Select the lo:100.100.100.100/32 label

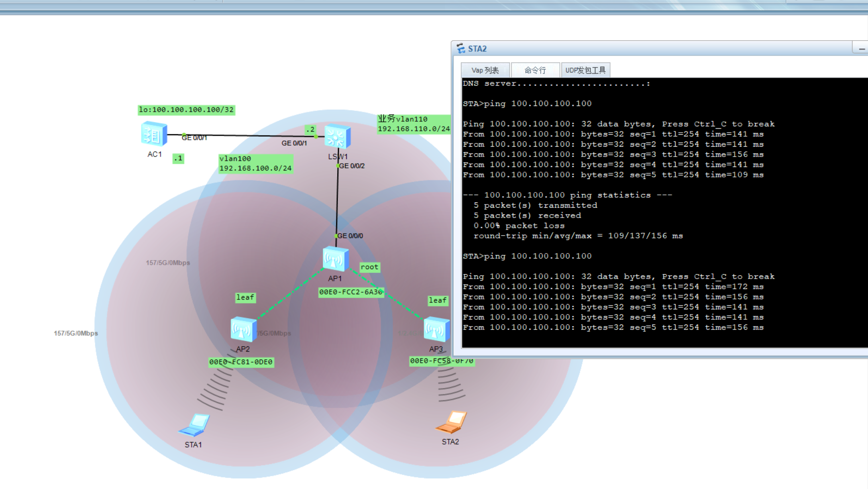pos(186,110)
